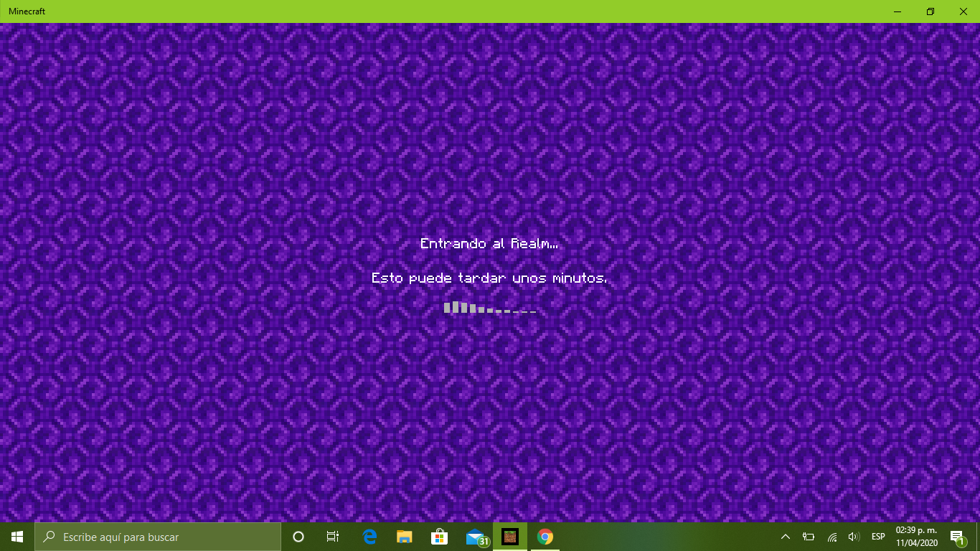This screenshot has height=551, width=980.
Task: Launch Microsoft Store from the taskbar
Action: [x=439, y=537]
